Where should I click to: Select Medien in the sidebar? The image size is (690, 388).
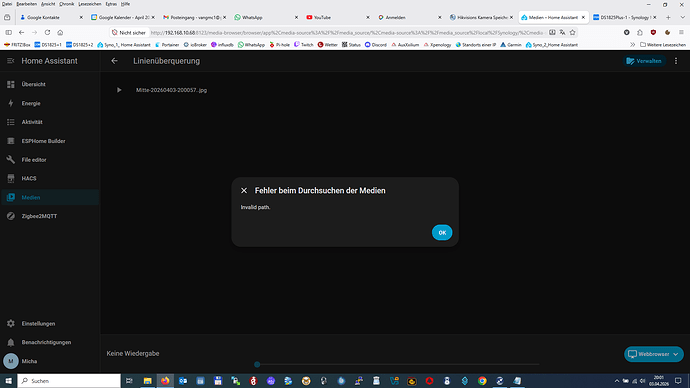(x=50, y=197)
